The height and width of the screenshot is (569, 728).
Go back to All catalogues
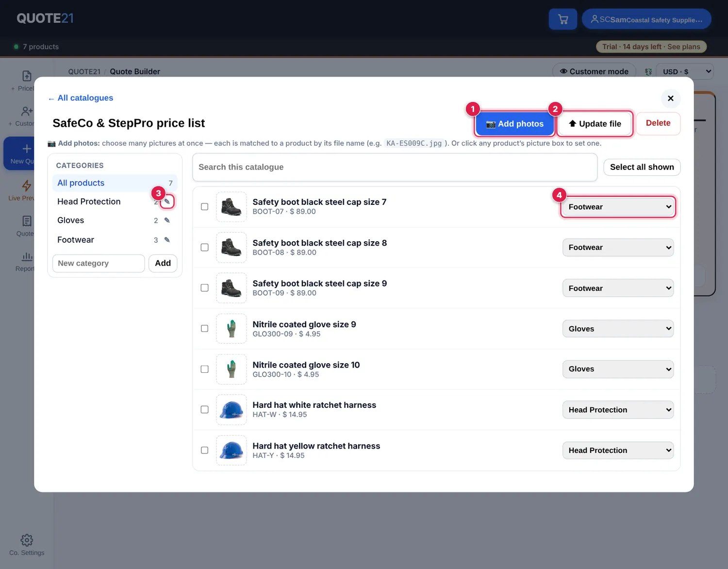(x=81, y=98)
